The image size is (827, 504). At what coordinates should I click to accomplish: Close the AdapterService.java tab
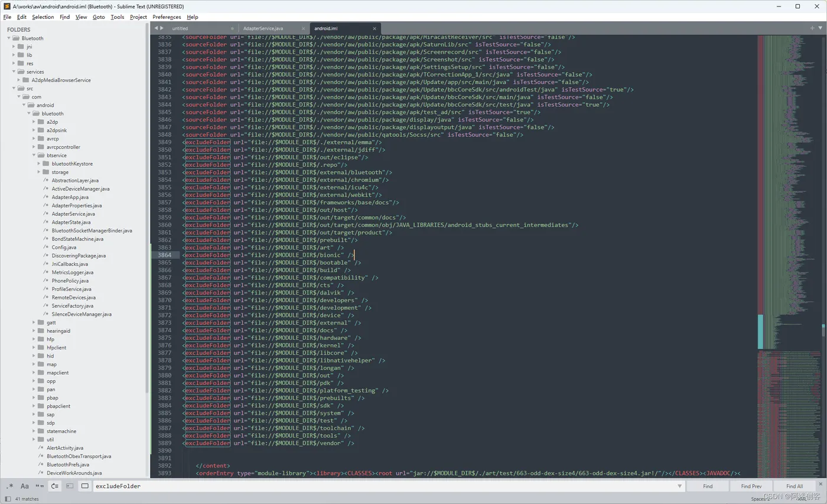pyautogui.click(x=304, y=28)
